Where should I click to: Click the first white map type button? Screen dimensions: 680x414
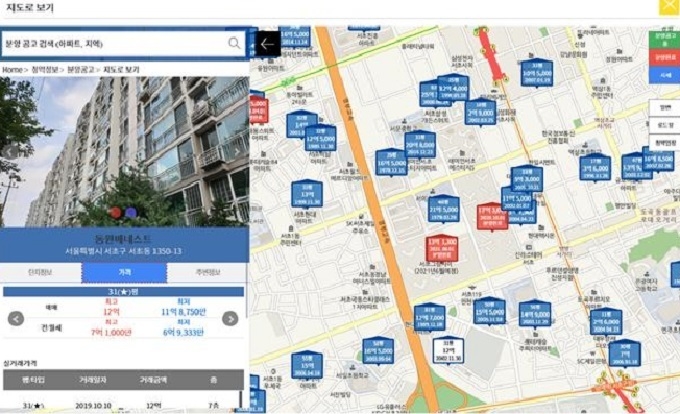click(664, 108)
